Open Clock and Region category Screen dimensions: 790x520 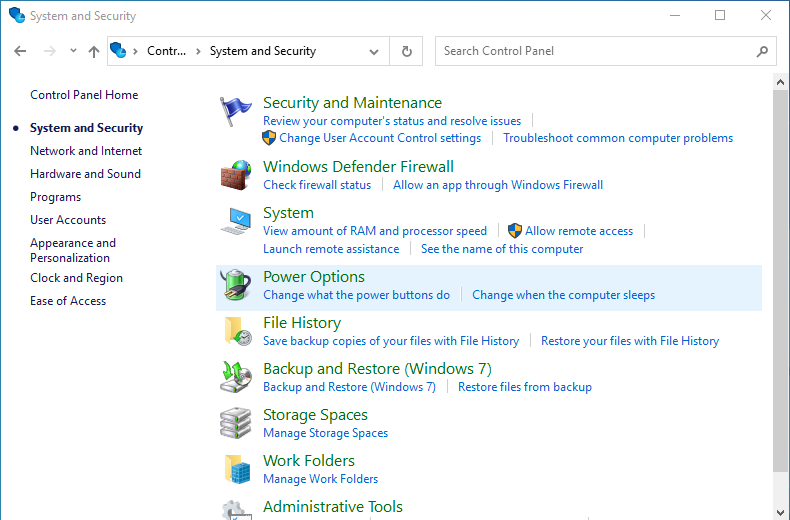77,278
